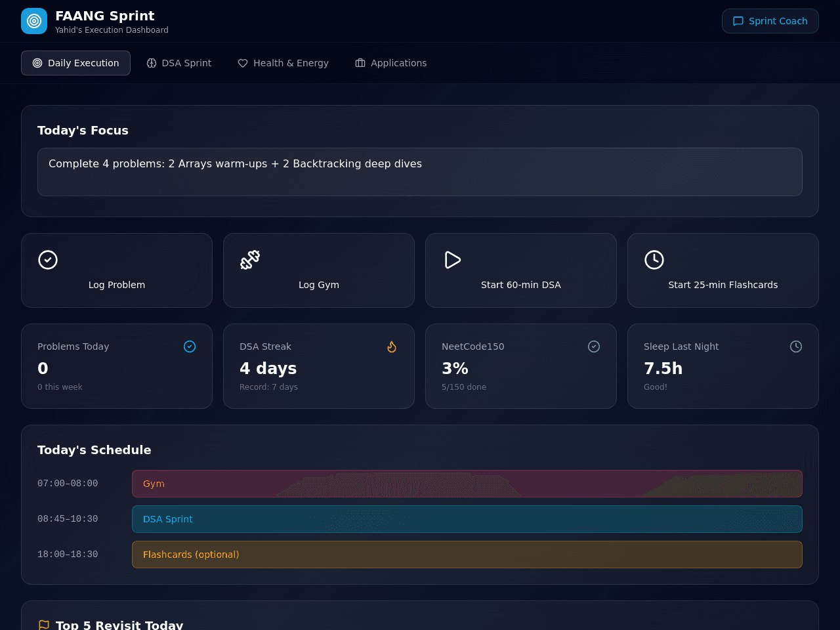Click the "7.5h" sleep value
The image size is (840, 630).
click(663, 369)
